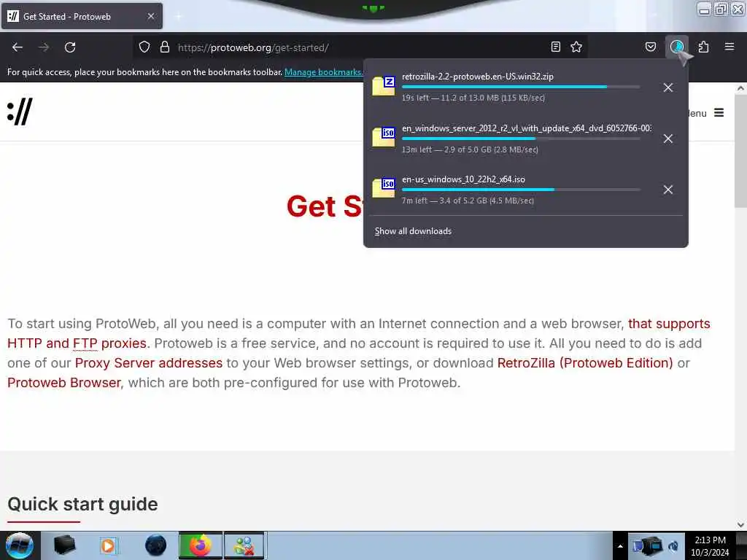Viewport: 747px width, 560px height.
Task: Click the windows_server_2012 ISO file icon
Action: (x=384, y=137)
